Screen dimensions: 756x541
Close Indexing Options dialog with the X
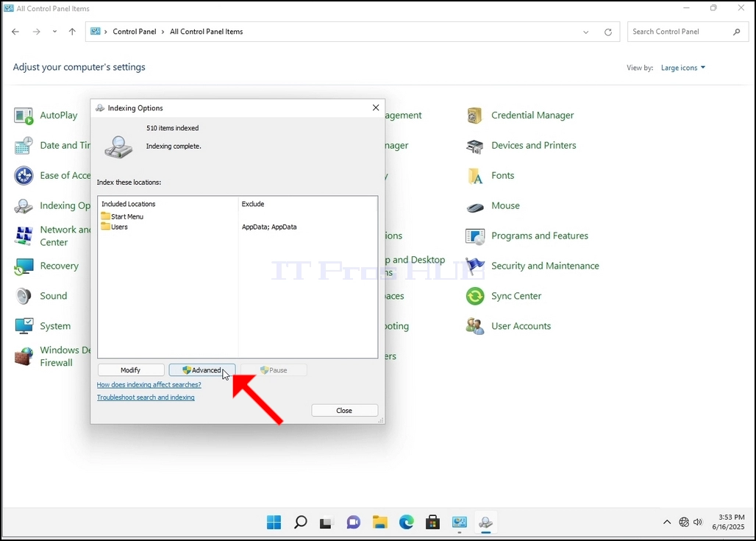(x=376, y=107)
